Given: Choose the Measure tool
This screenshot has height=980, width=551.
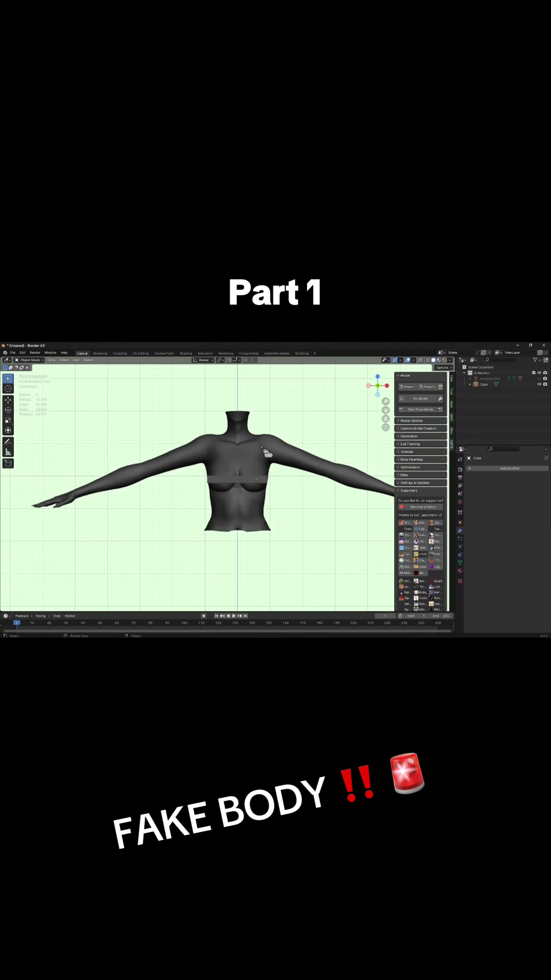Looking at the screenshot, I should (x=8, y=452).
